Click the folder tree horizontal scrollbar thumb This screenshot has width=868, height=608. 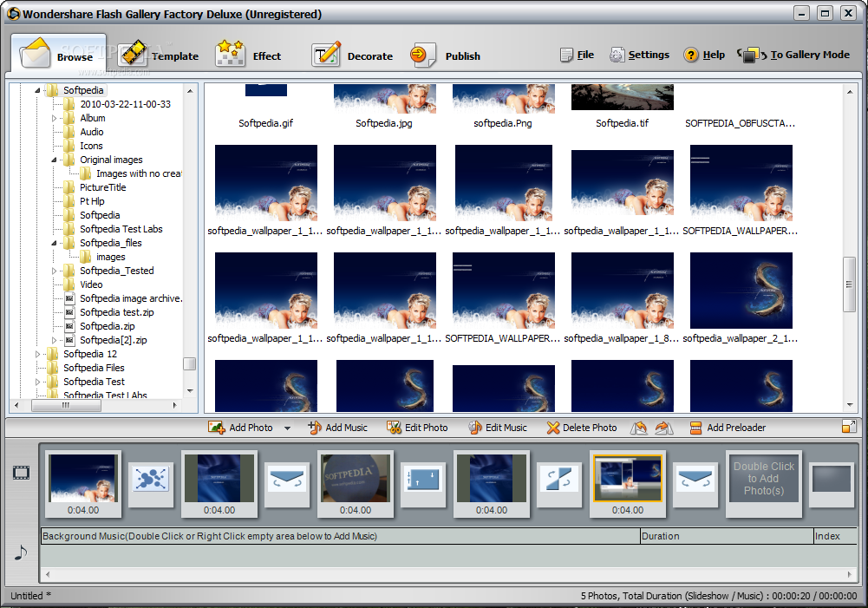coord(66,405)
